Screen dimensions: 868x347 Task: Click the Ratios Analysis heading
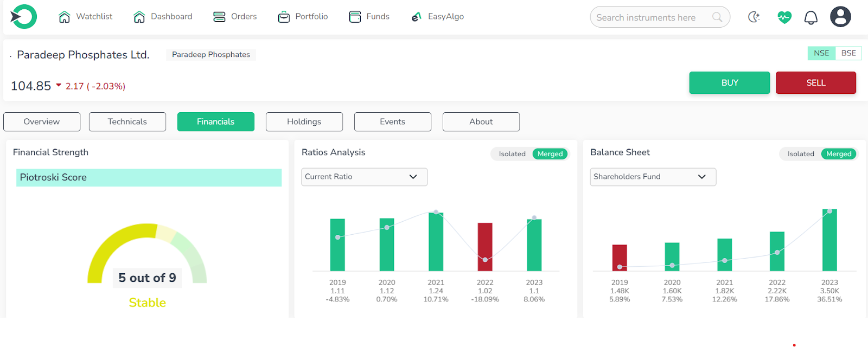tap(334, 152)
